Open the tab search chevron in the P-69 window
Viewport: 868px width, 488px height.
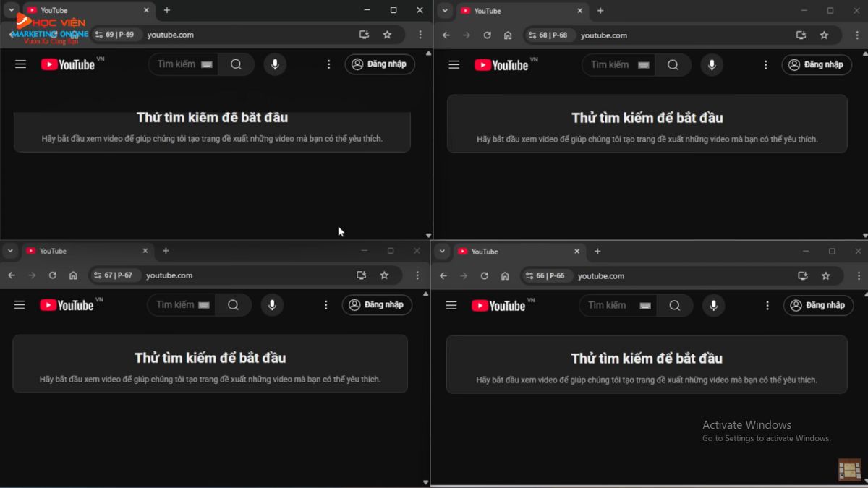[10, 10]
